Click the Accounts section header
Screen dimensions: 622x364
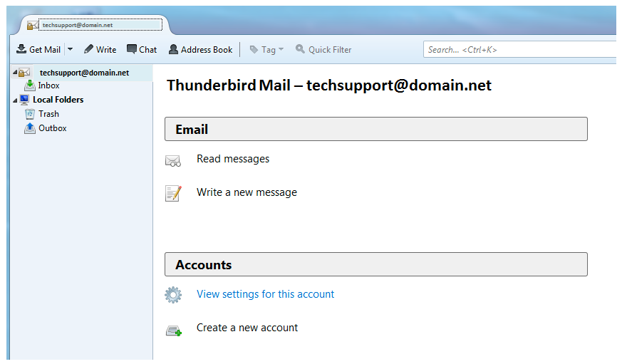376,264
